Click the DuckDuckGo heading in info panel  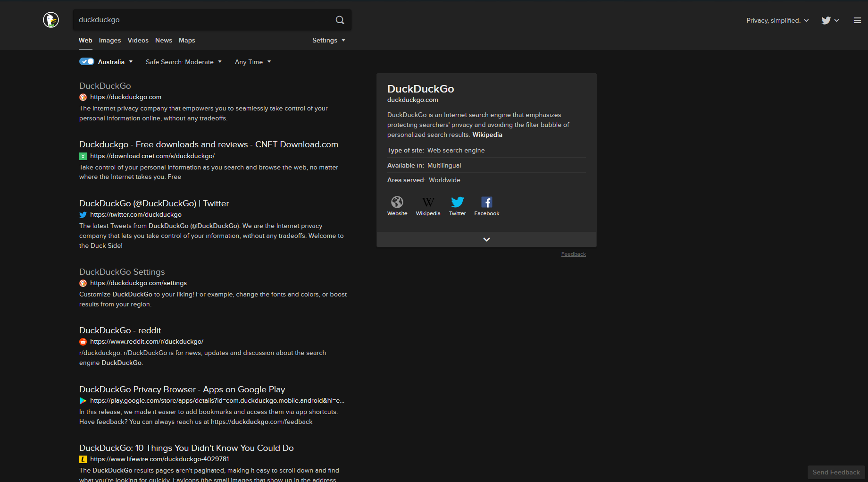click(421, 89)
